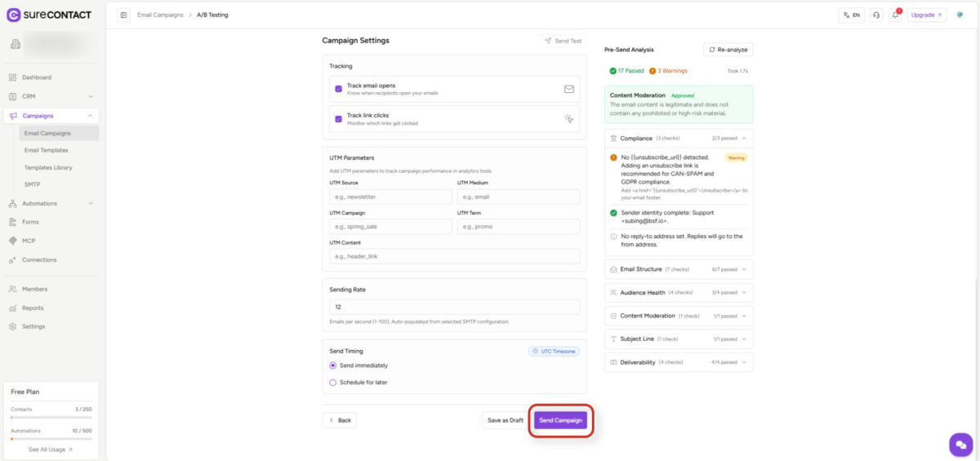The image size is (980, 461).
Task: Focus the UTM Campaign field
Action: pyautogui.click(x=390, y=226)
